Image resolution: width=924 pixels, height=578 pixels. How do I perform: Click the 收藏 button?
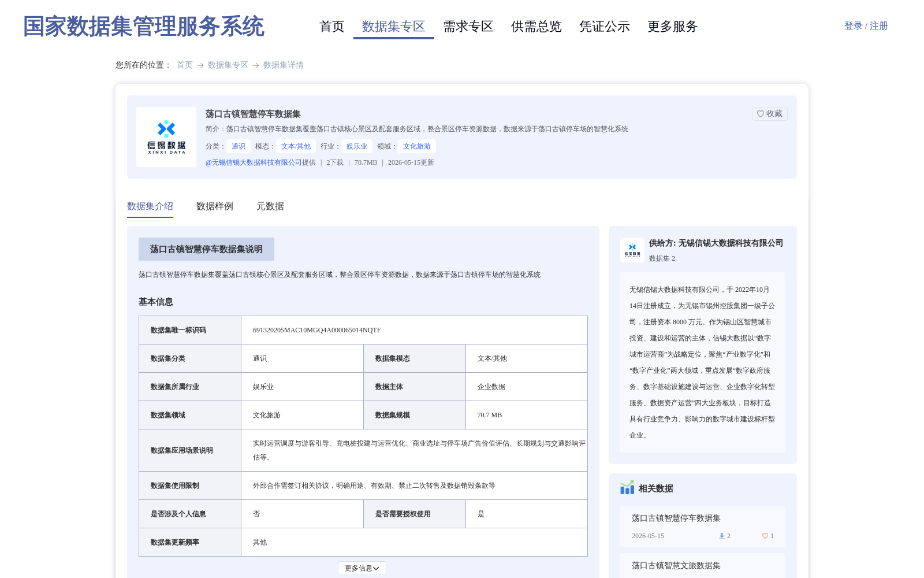coord(770,114)
